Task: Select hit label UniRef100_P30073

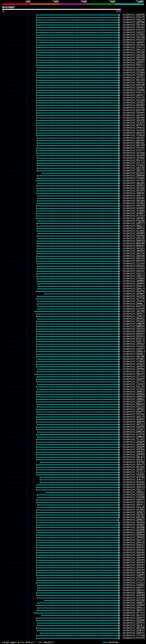Action: 133,93
